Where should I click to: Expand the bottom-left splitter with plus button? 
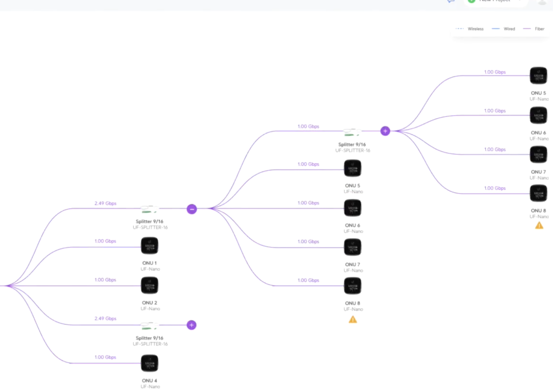tap(191, 325)
